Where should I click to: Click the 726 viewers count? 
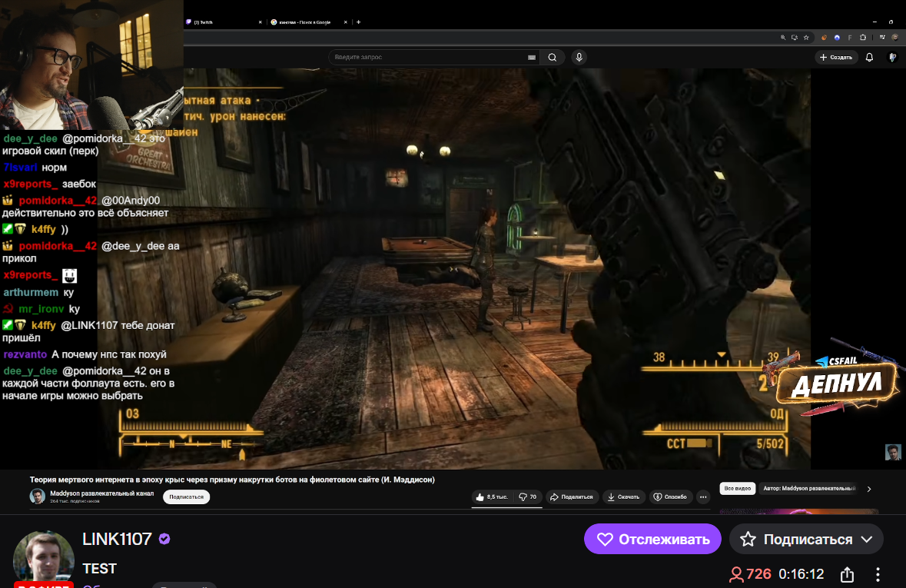[x=750, y=574]
